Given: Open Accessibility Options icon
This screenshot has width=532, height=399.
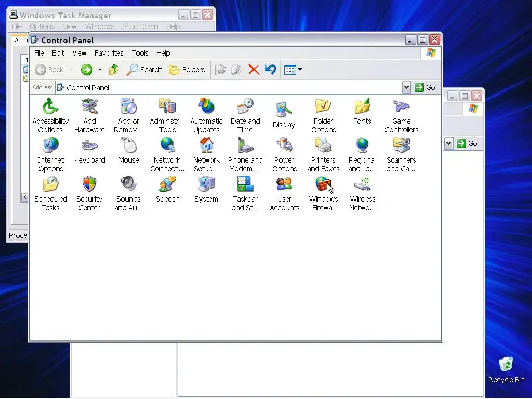Looking at the screenshot, I should coord(50,115).
